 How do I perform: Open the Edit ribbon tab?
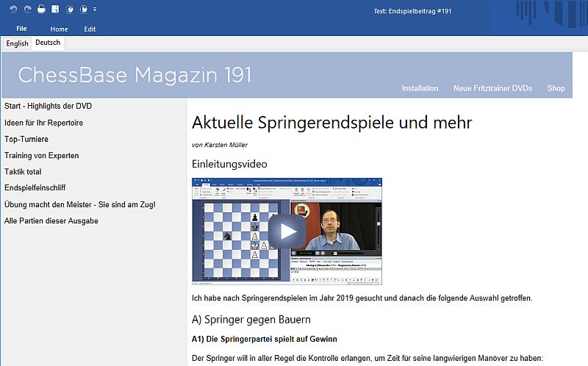(90, 29)
